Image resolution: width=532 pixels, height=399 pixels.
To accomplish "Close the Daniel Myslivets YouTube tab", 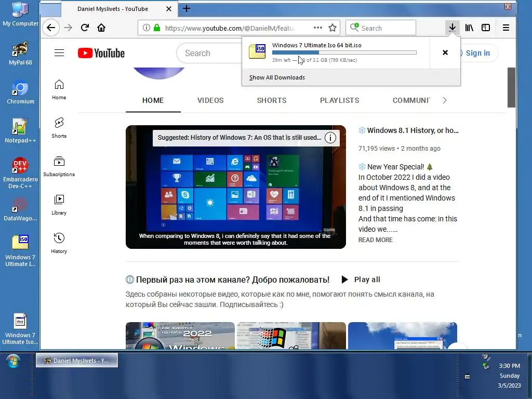I will 169,9.
